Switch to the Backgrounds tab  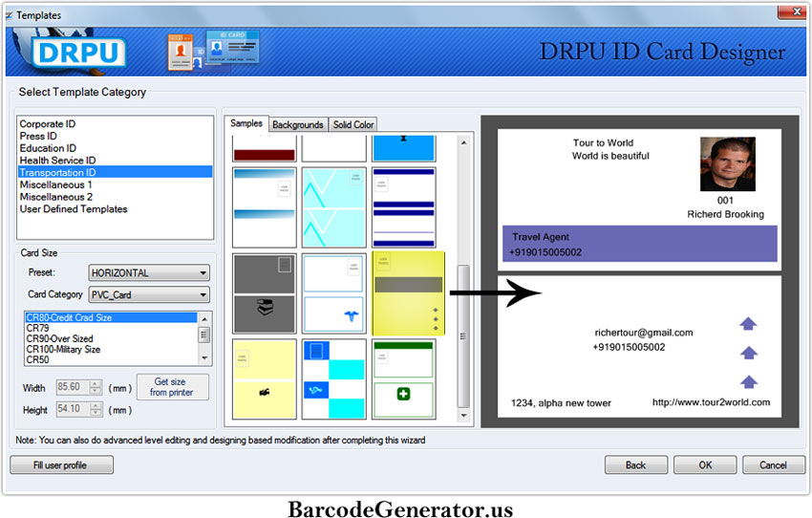298,125
